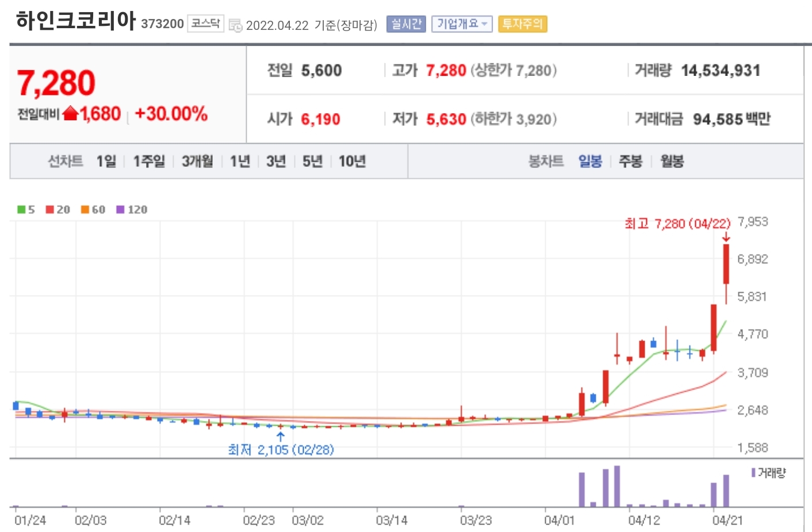Switch to 월봉 monthly candle chart

tap(672, 161)
